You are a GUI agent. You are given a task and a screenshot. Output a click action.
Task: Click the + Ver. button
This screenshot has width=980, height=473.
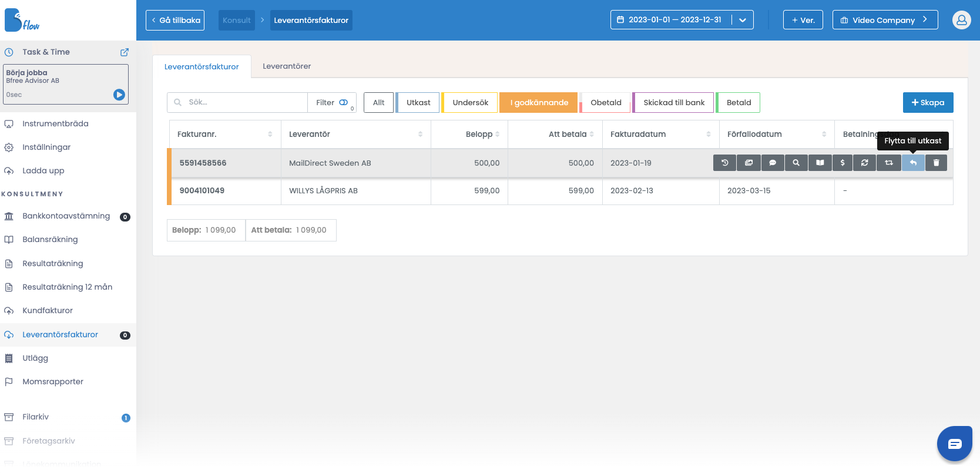[x=803, y=20]
